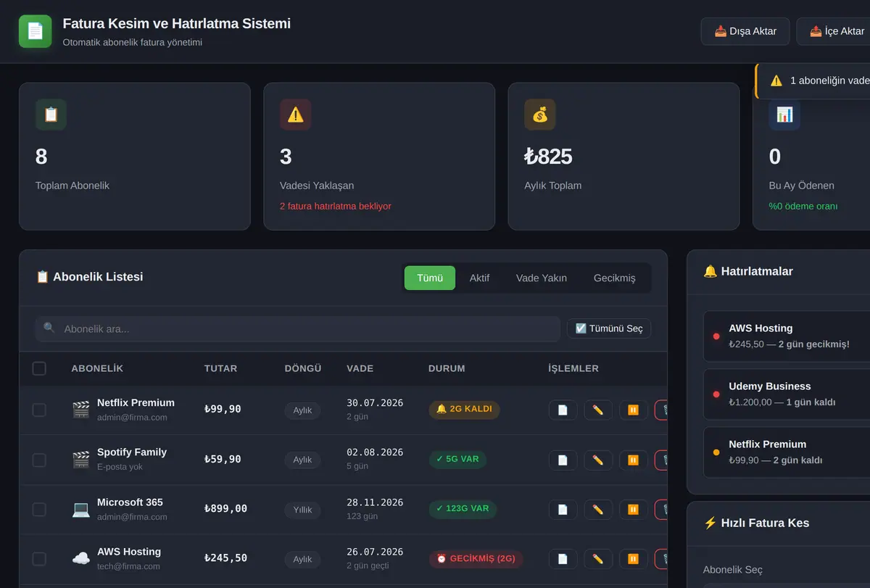Screen dimensions: 870x588
Task: Toggle the header select-all checkbox
Action: pos(39,368)
